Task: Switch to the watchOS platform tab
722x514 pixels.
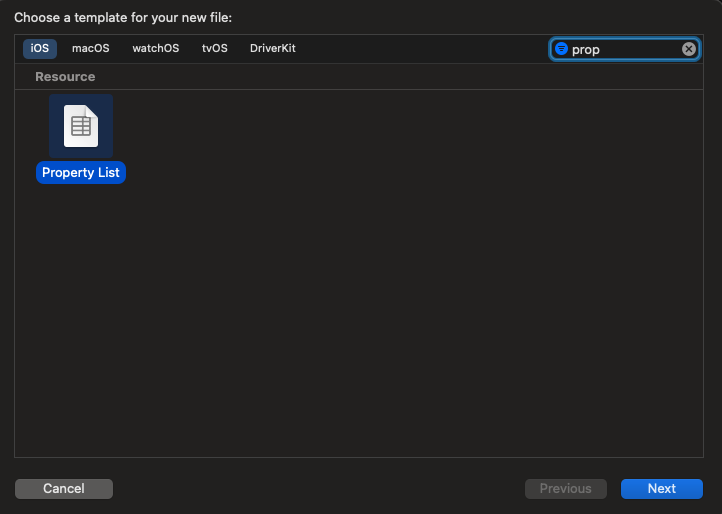Action: coord(156,48)
